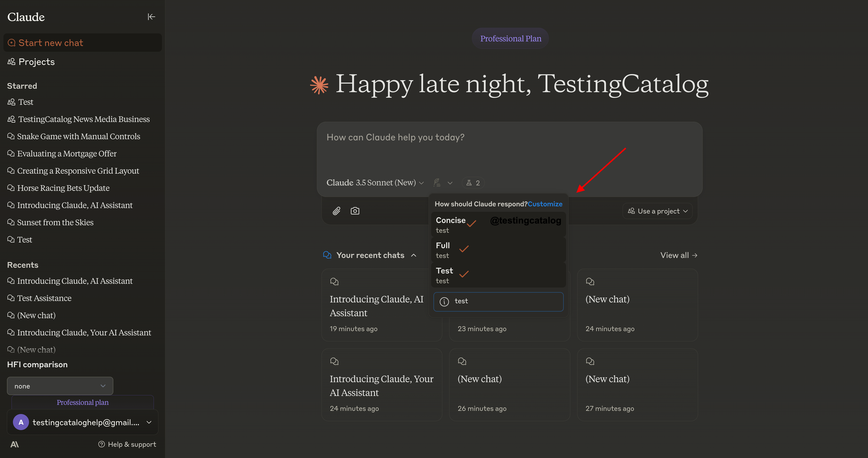Screen dimensions: 868x458
Task: Click View all recent chats
Action: tap(679, 255)
